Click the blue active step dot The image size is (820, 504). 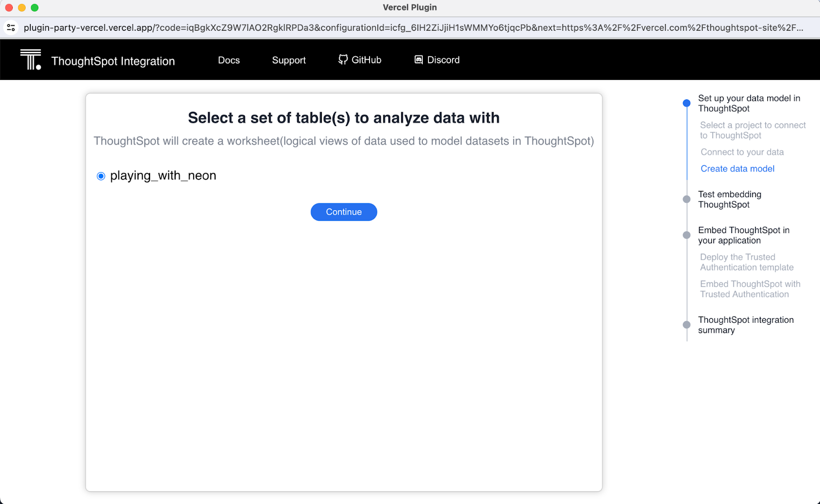[687, 103]
